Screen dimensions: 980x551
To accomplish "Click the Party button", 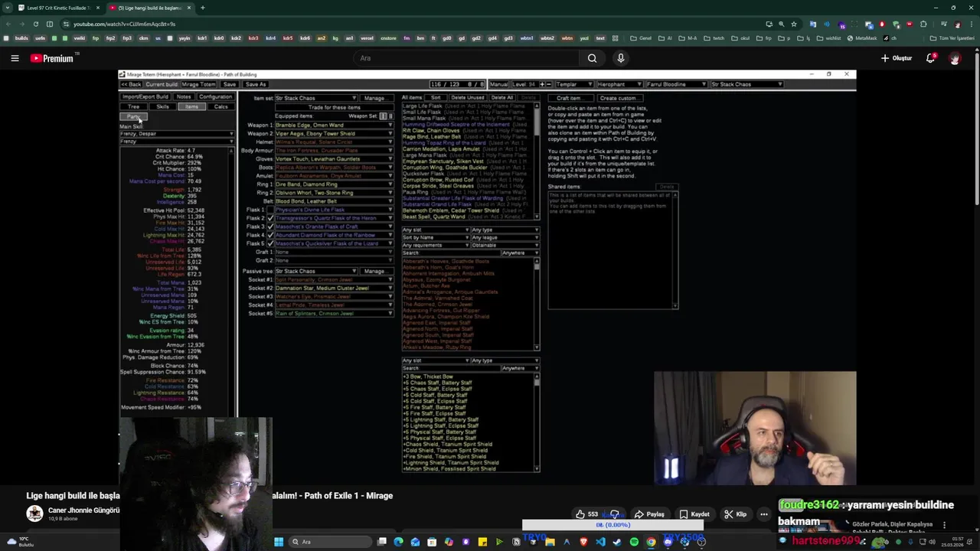I will pos(134,116).
